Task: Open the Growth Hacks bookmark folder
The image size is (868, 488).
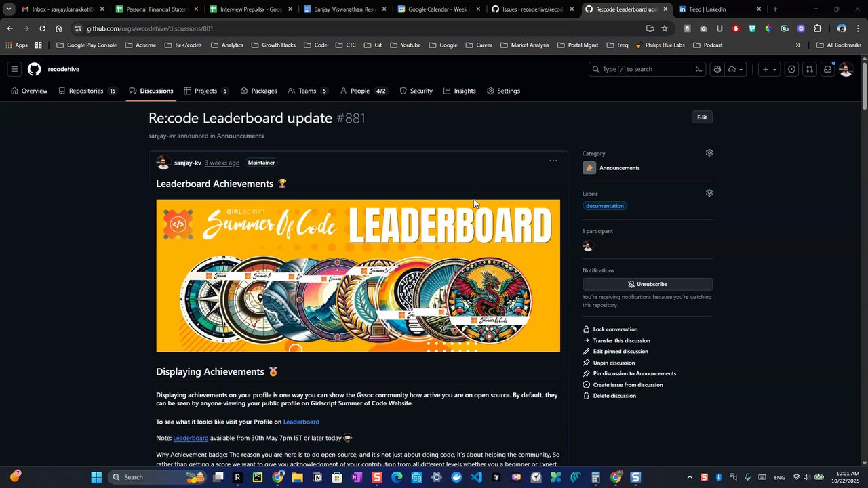Action: tap(273, 45)
